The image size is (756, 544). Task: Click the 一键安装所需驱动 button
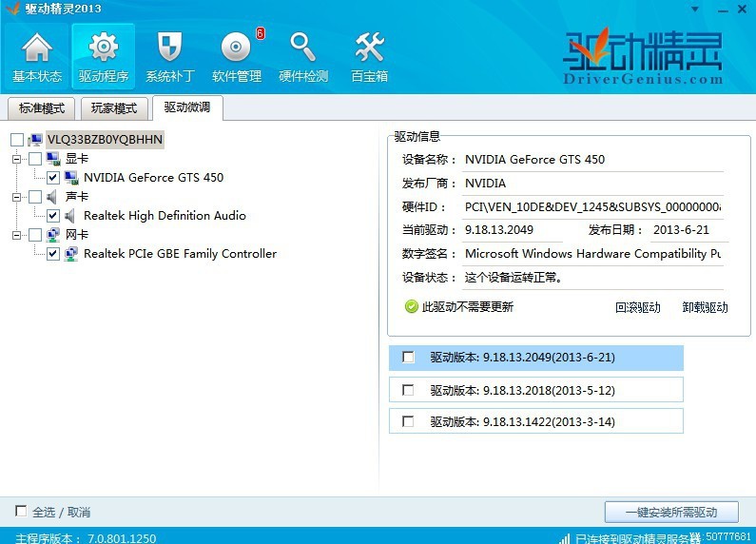[671, 512]
